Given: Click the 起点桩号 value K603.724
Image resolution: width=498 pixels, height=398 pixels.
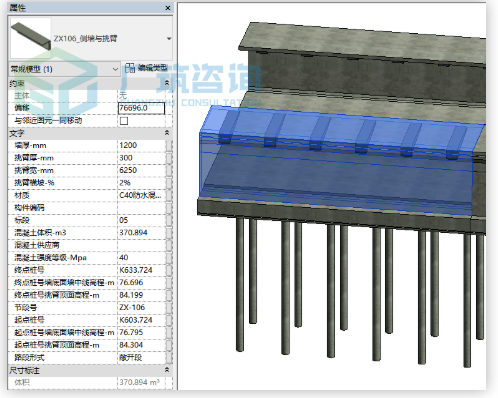Looking at the screenshot, I should pyautogui.click(x=142, y=320).
